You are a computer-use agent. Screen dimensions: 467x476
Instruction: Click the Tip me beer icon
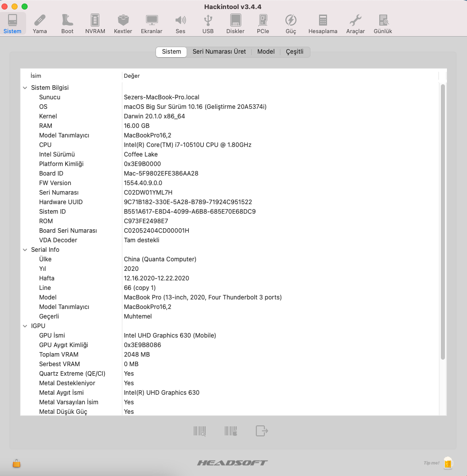coord(447,463)
